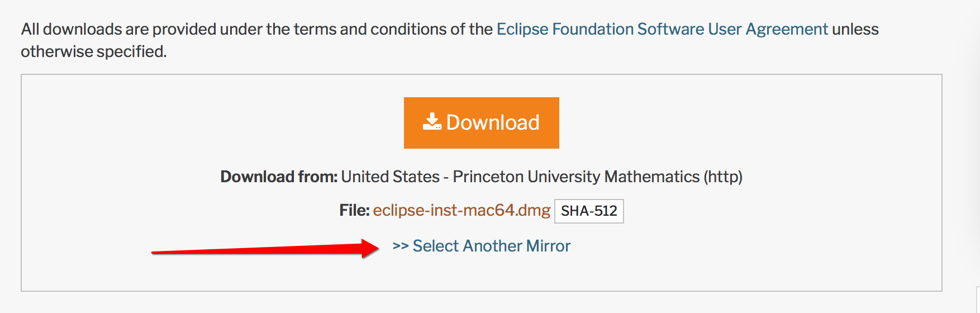Click the "otherwise specified." text
980x313 pixels.
94,51
